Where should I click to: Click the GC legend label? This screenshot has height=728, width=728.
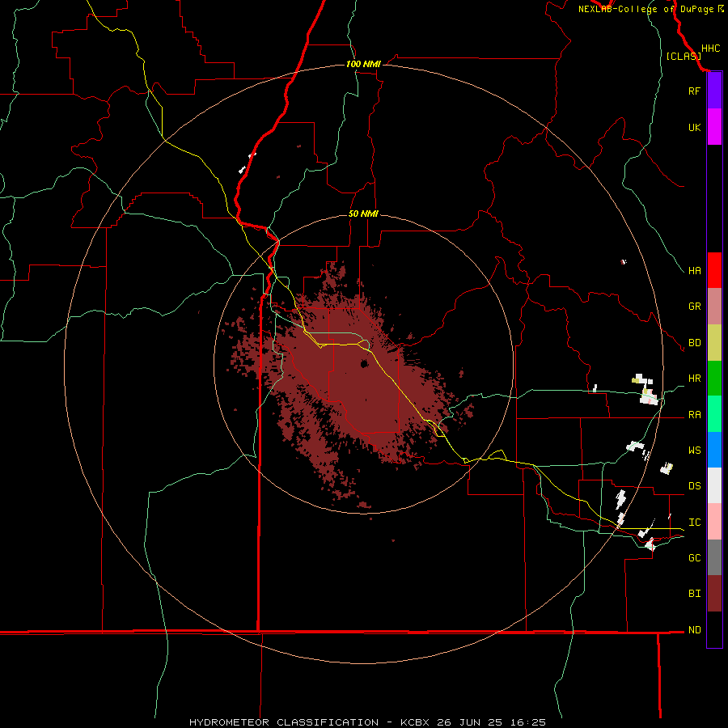pyautogui.click(x=694, y=557)
